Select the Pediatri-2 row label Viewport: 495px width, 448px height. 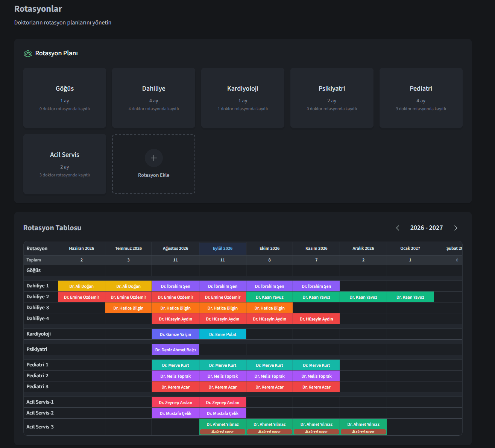pyautogui.click(x=37, y=376)
